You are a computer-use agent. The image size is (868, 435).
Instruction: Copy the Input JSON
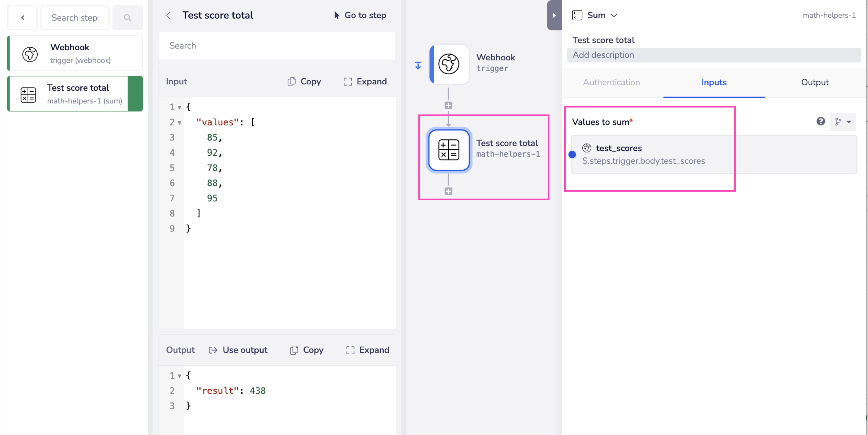pyautogui.click(x=304, y=82)
